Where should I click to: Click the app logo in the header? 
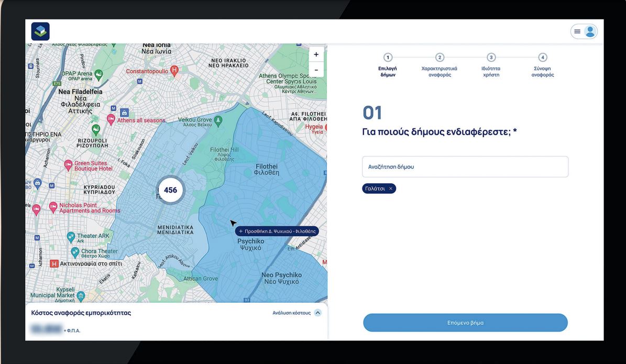tap(40, 31)
